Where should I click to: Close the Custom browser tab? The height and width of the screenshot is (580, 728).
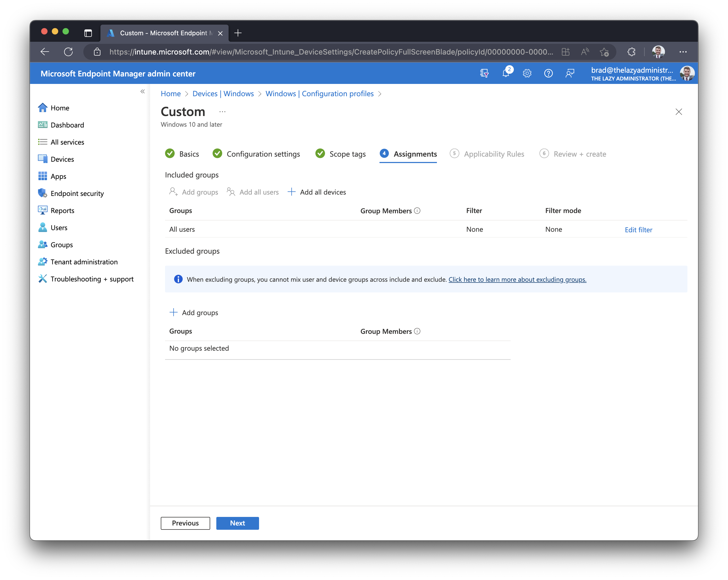pos(220,33)
